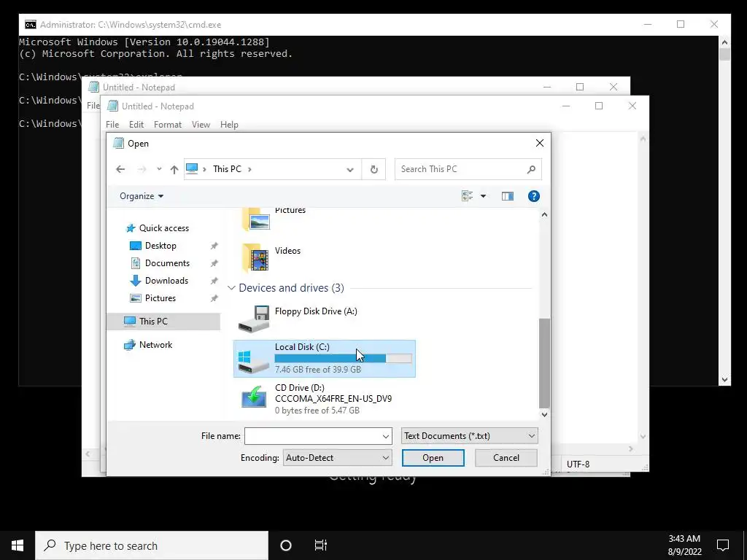Open help with the blue question icon
The image size is (747, 560).
(x=533, y=196)
